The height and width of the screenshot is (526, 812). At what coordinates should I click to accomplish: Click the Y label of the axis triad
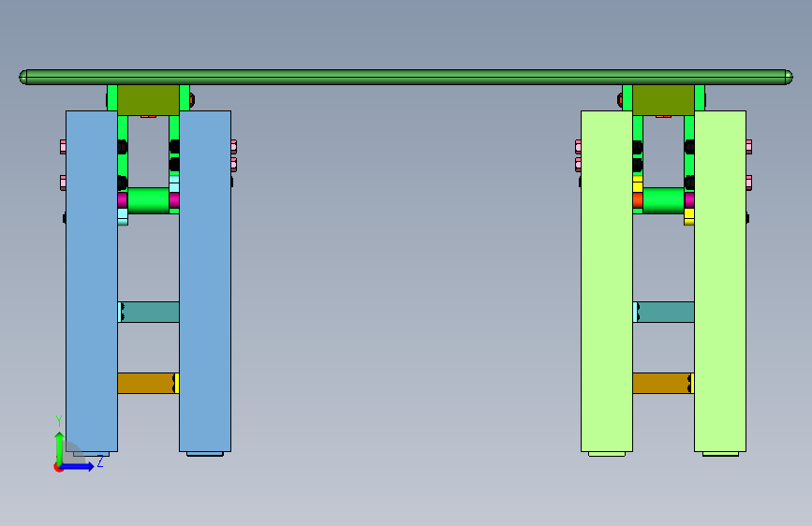pos(59,421)
